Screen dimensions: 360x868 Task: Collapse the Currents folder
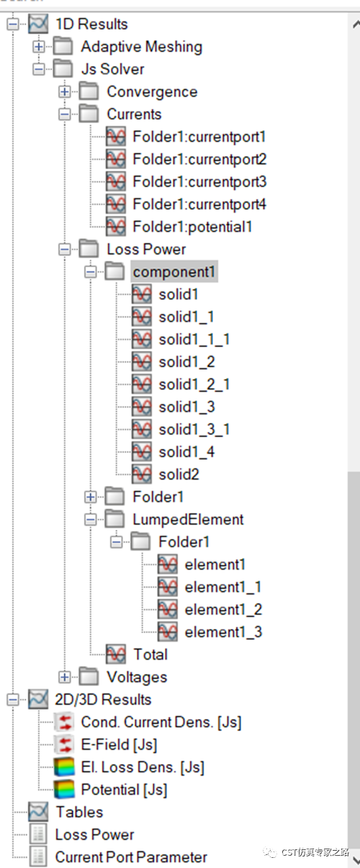[65, 114]
